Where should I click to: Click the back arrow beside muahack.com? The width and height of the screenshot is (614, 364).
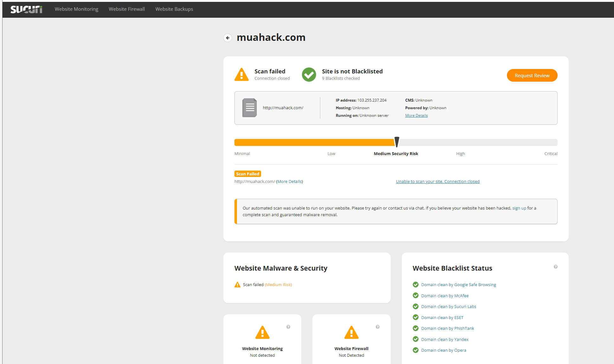(227, 38)
